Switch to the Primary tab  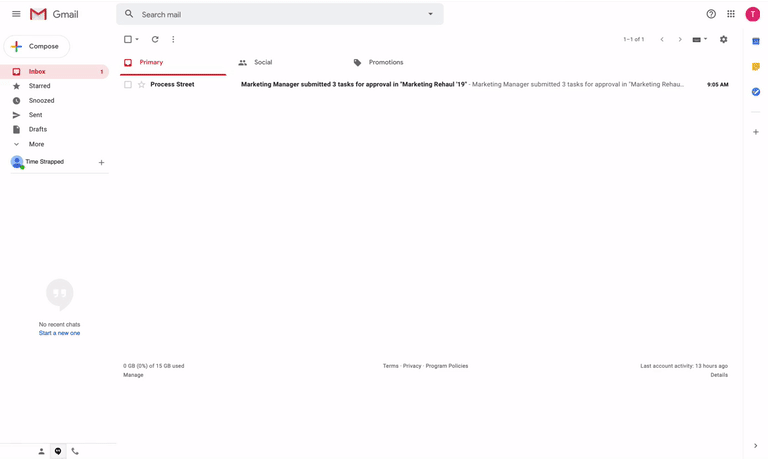[173, 63]
